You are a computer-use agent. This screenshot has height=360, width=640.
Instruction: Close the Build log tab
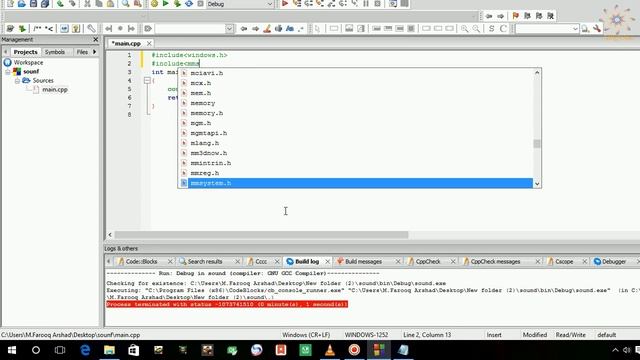click(x=327, y=261)
